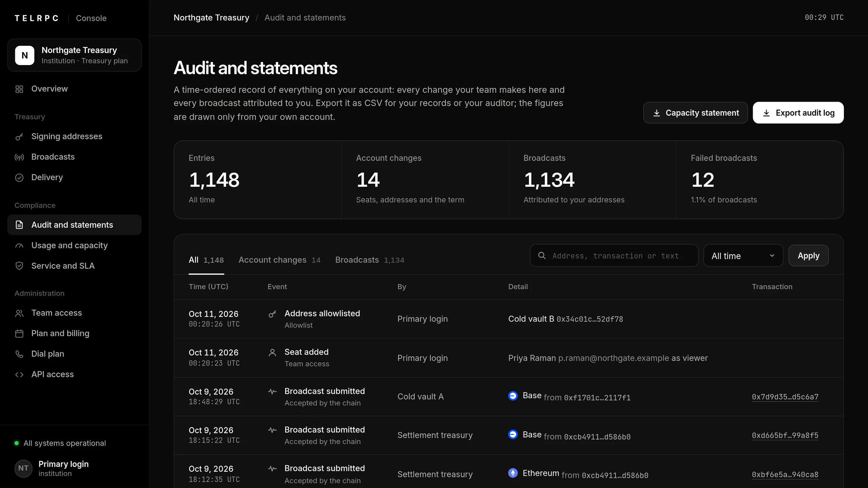Click Northgate Treasury breadcrumb link
868x488 pixels.
click(211, 18)
